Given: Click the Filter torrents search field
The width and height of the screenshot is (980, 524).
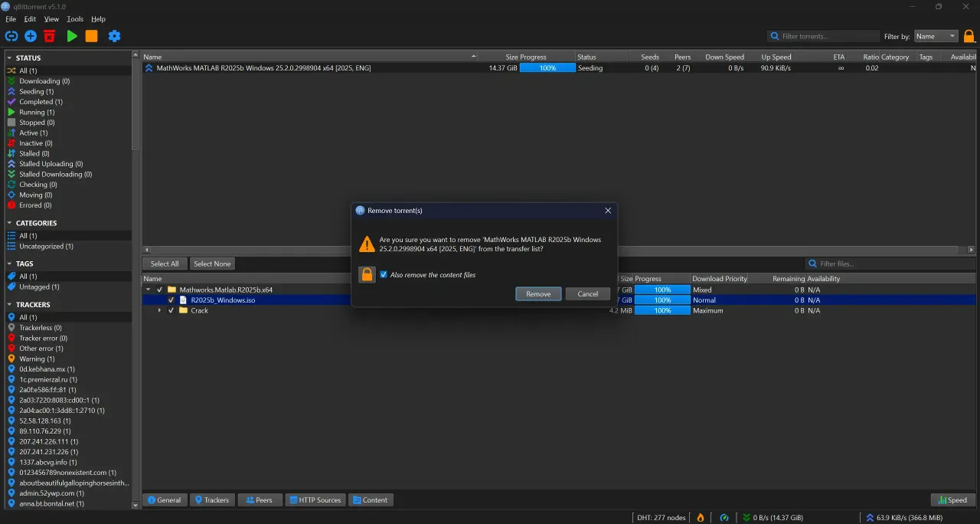Looking at the screenshot, I should coord(824,36).
